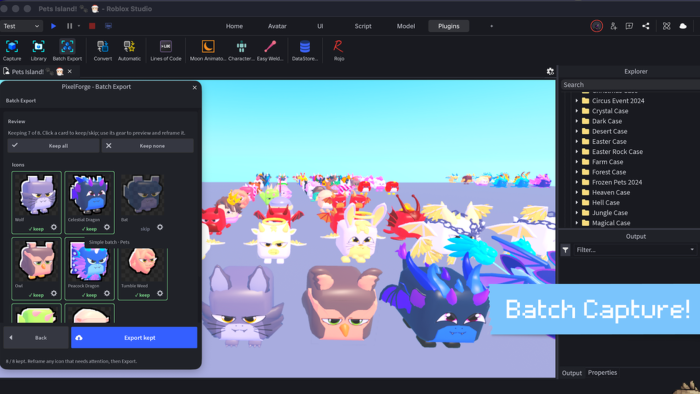
Task: Switch to the Output panel tab
Action: tap(571, 373)
